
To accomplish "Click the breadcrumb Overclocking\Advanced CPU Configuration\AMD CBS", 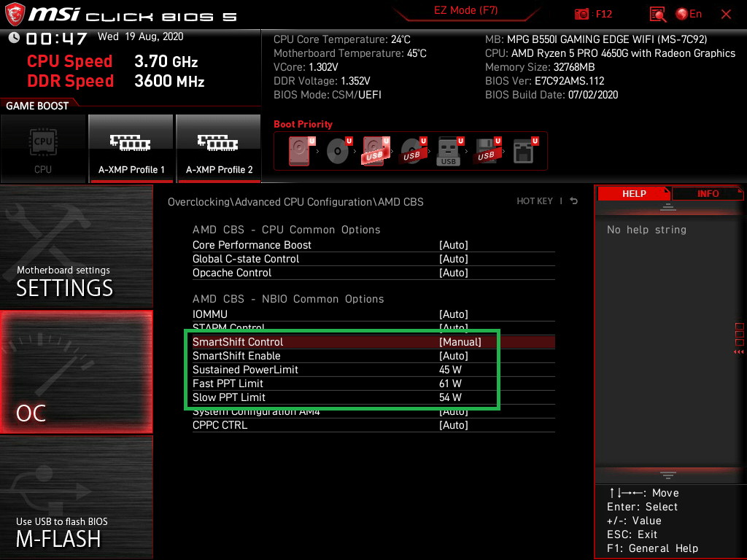I will point(295,202).
